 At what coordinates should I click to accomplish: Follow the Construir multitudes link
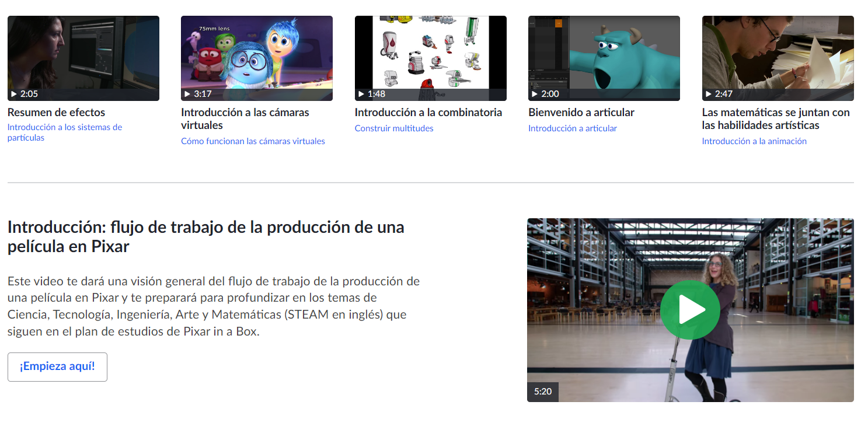[394, 128]
